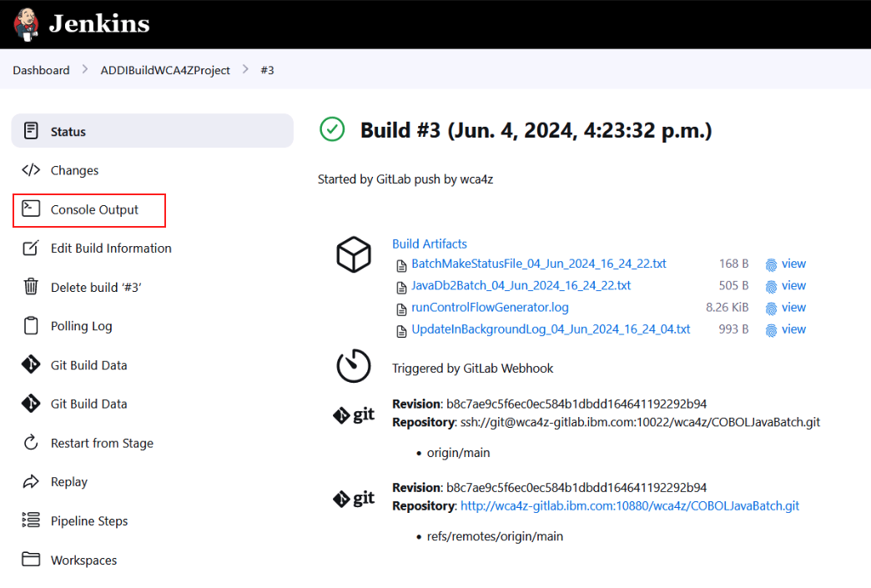Click the Jenkins title text in header
871x588 pixels.
[x=99, y=24]
